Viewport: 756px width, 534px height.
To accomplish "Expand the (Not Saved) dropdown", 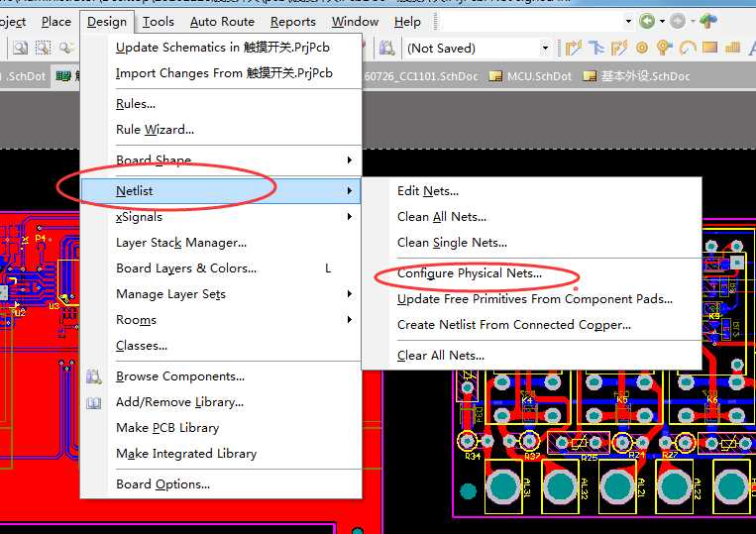I will coord(545,49).
